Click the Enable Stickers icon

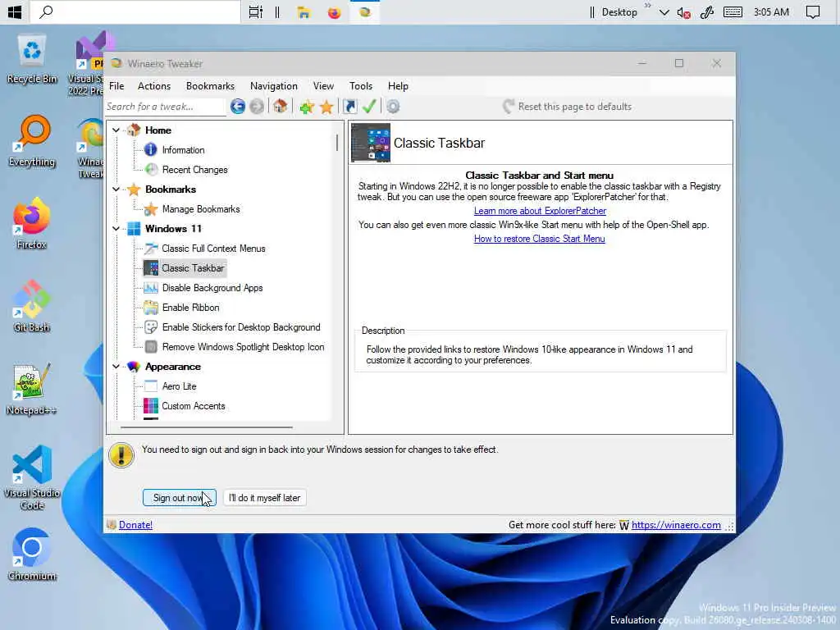click(151, 327)
